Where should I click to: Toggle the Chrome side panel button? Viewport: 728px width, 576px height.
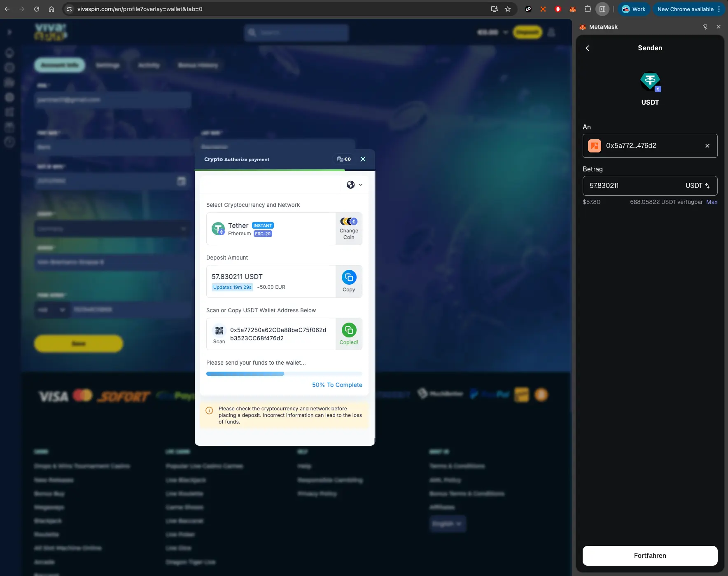coord(602,9)
